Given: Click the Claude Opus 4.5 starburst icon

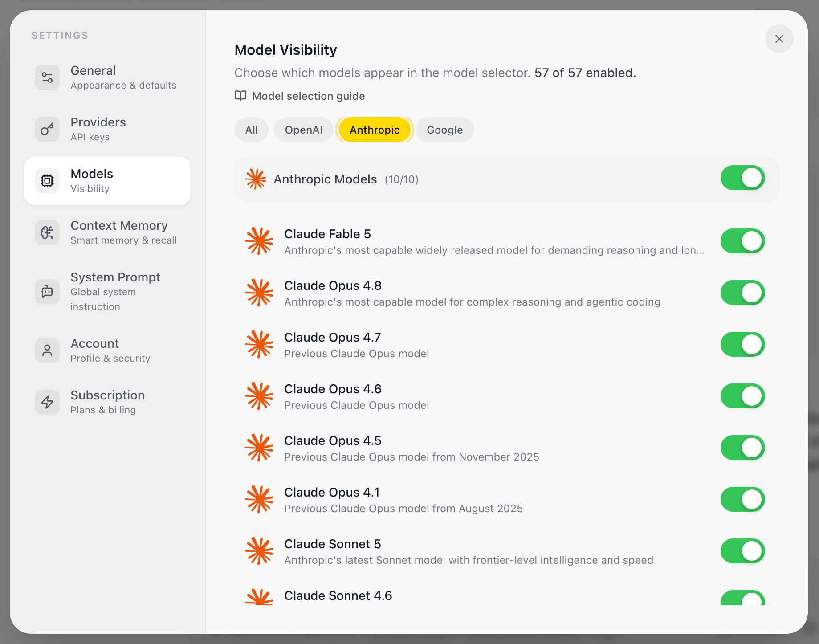Looking at the screenshot, I should [x=259, y=448].
